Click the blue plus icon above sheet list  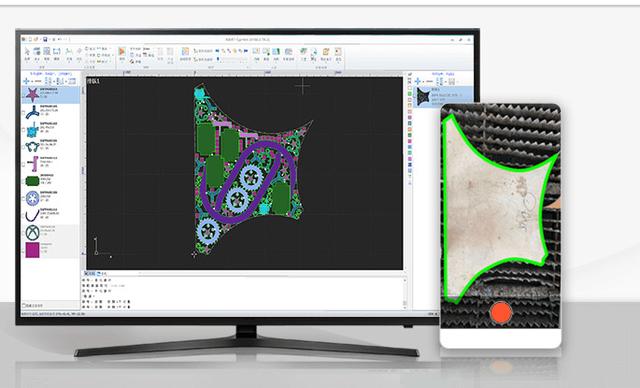click(x=418, y=81)
